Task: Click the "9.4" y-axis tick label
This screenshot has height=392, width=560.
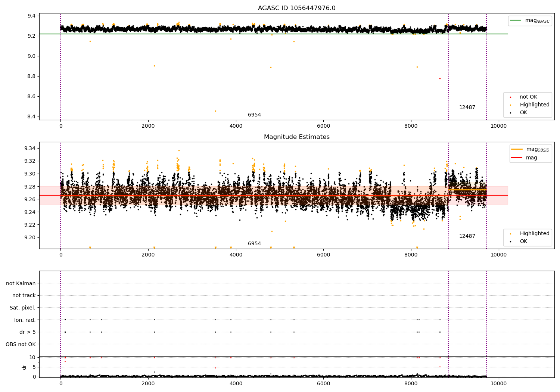Action: pyautogui.click(x=31, y=16)
